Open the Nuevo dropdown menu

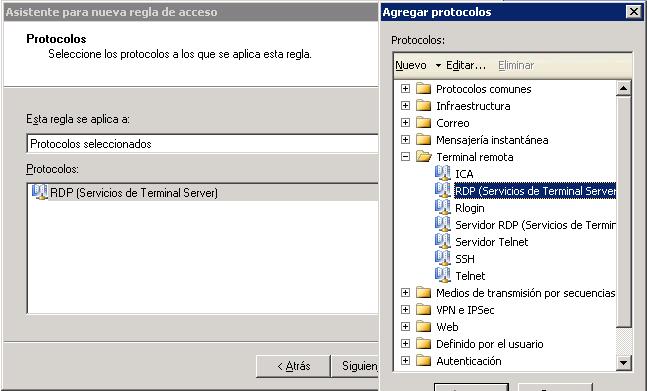(x=418, y=65)
